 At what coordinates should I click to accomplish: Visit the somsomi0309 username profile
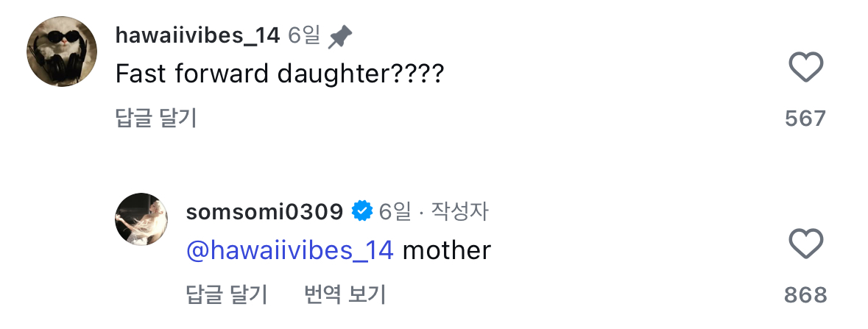264,212
